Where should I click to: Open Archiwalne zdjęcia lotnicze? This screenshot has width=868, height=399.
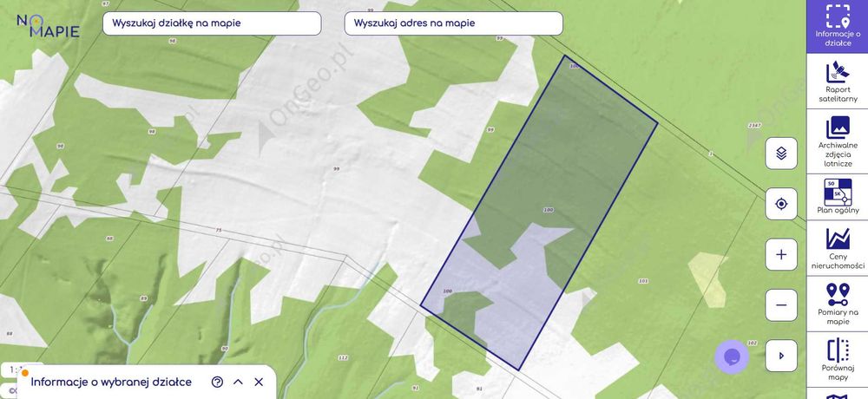pyautogui.click(x=837, y=141)
